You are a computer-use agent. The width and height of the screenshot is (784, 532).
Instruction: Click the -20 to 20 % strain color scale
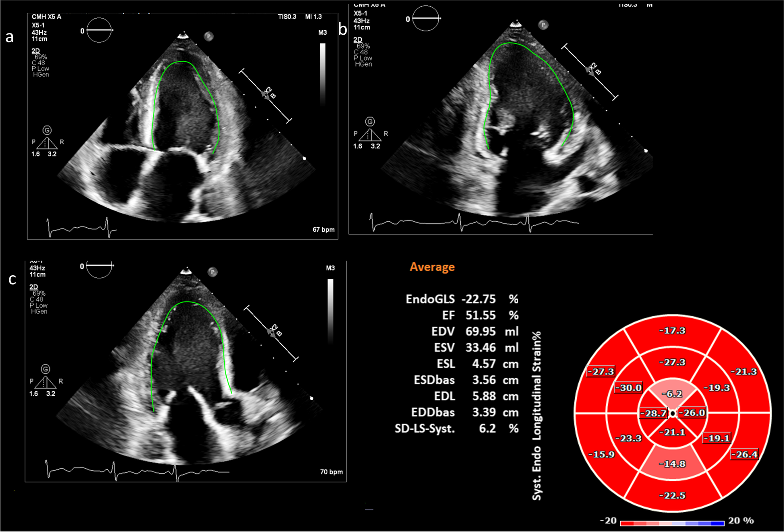pyautogui.click(x=672, y=523)
